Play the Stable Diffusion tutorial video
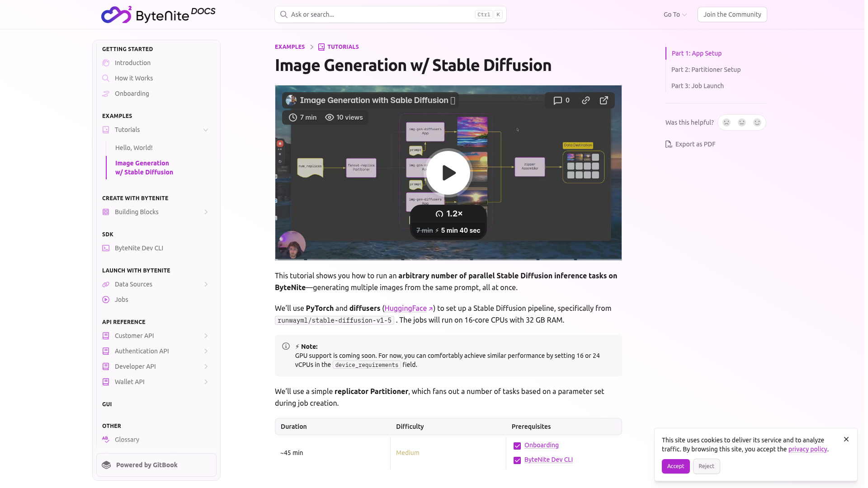868x488 pixels. pos(448,173)
